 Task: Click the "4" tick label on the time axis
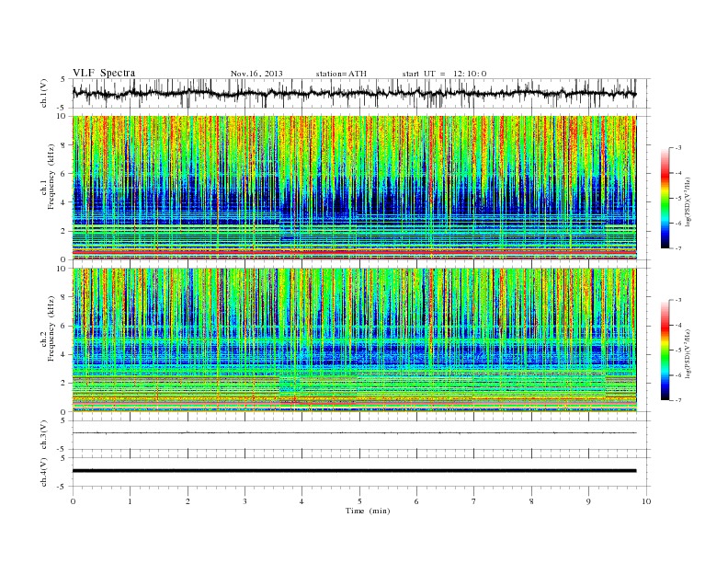pyautogui.click(x=302, y=501)
